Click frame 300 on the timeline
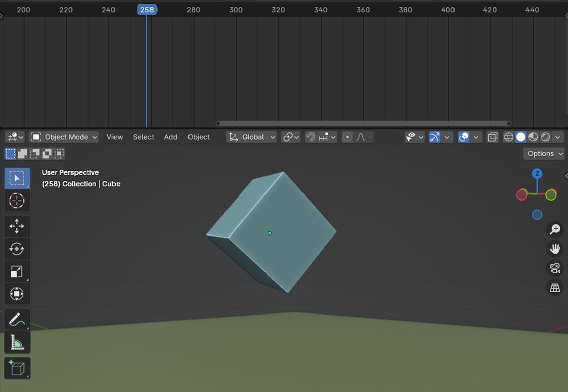Image resolution: width=568 pixels, height=392 pixels. click(x=236, y=10)
